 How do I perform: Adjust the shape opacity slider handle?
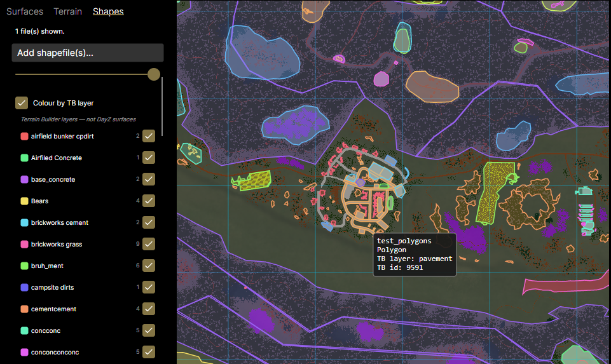coord(154,74)
